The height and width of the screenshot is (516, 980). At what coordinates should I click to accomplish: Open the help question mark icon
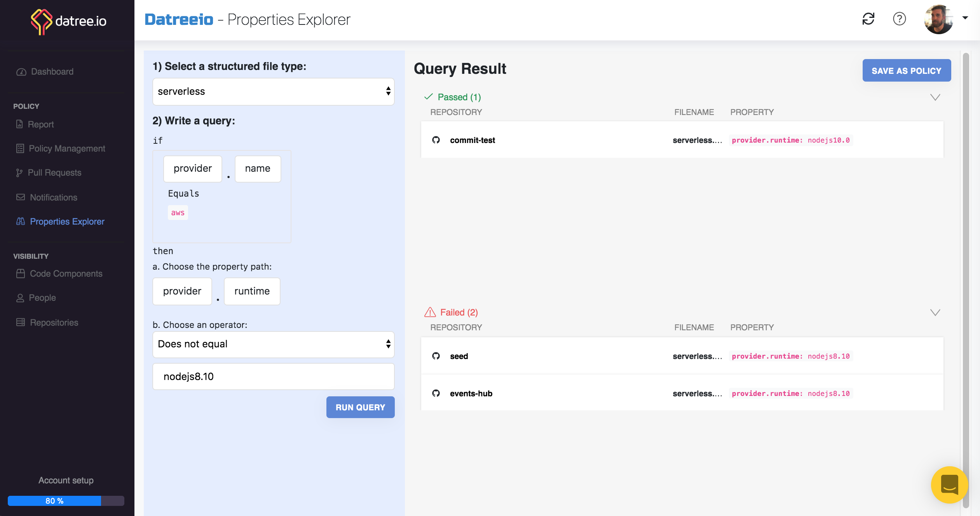[x=899, y=19]
